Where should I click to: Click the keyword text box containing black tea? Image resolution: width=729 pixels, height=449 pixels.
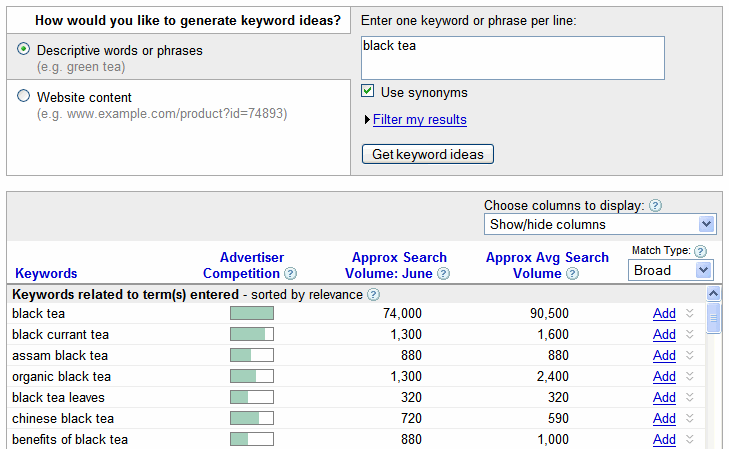point(513,58)
